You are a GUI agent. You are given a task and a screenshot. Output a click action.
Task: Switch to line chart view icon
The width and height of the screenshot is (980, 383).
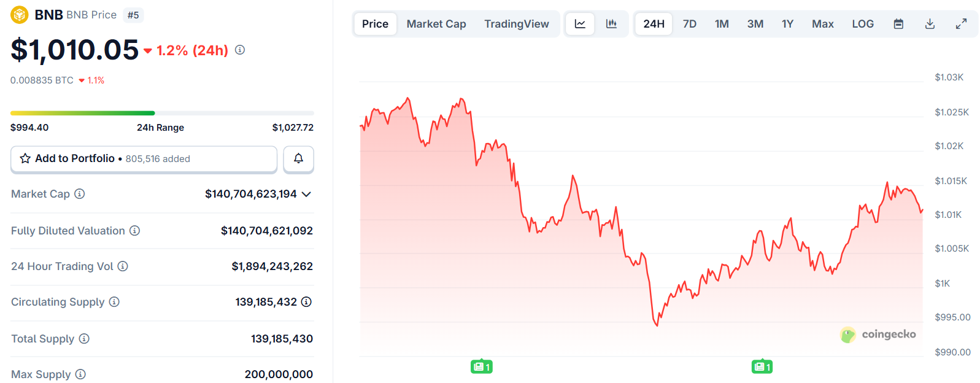click(580, 24)
